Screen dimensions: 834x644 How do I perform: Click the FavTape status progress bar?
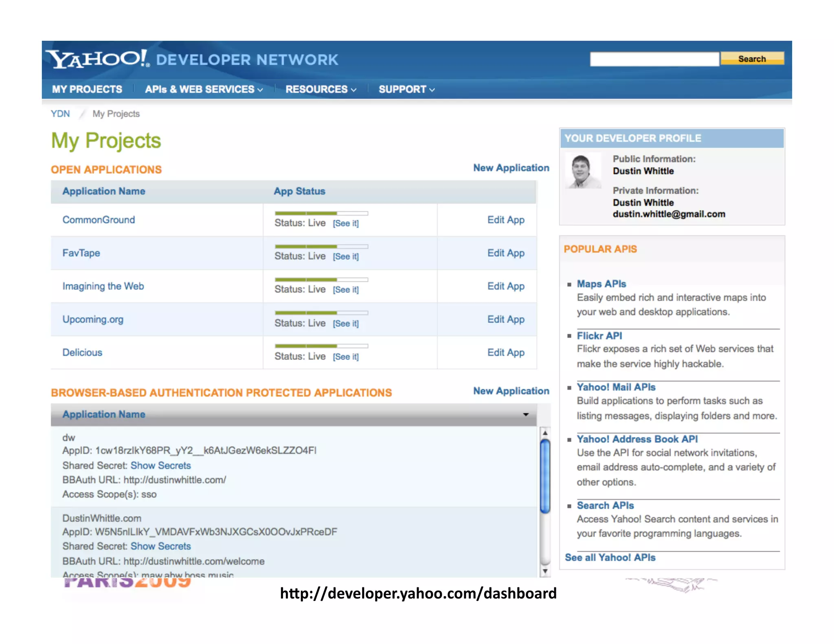(x=321, y=247)
